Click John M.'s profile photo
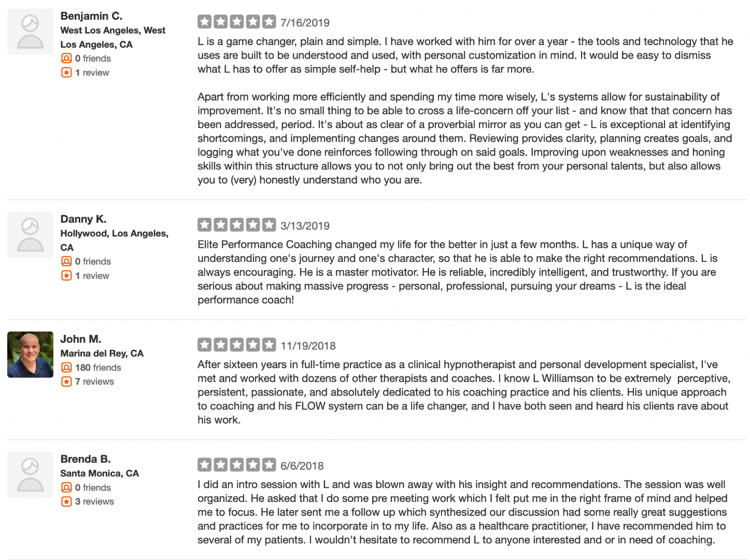 pyautogui.click(x=30, y=355)
